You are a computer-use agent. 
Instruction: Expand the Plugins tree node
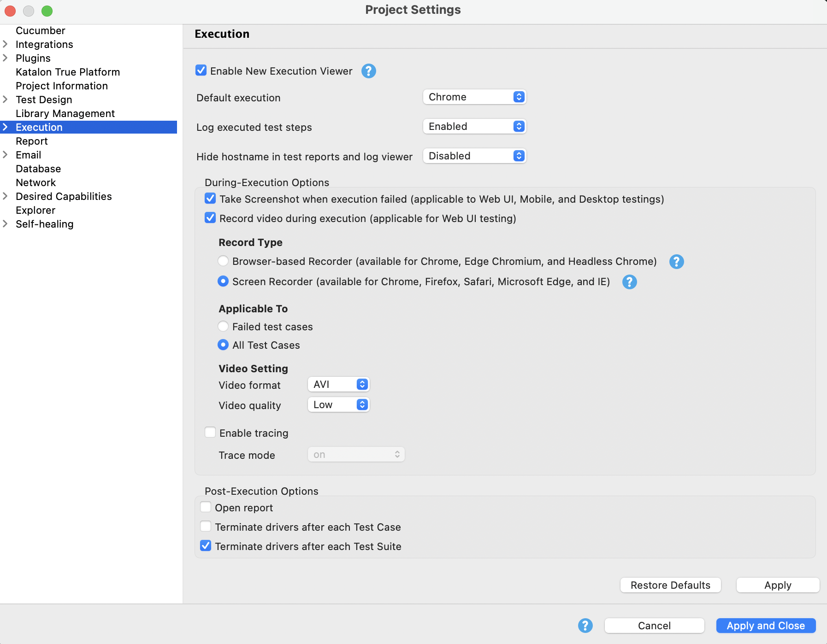click(6, 58)
